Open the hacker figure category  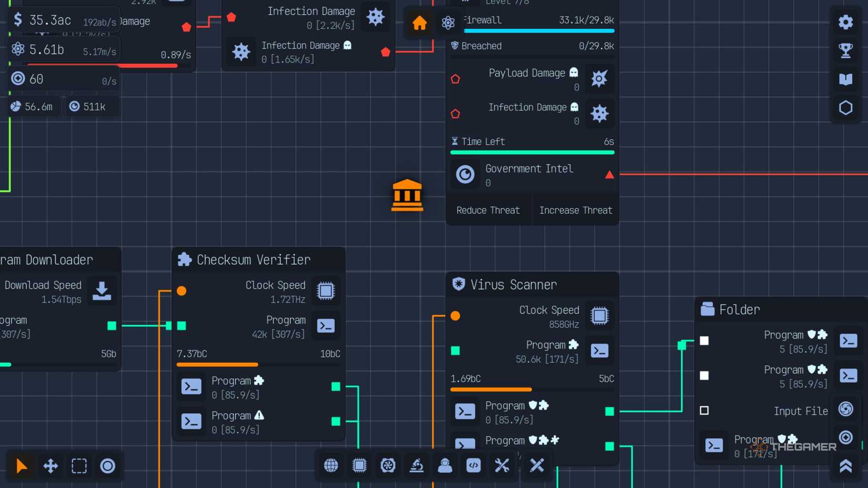445,465
